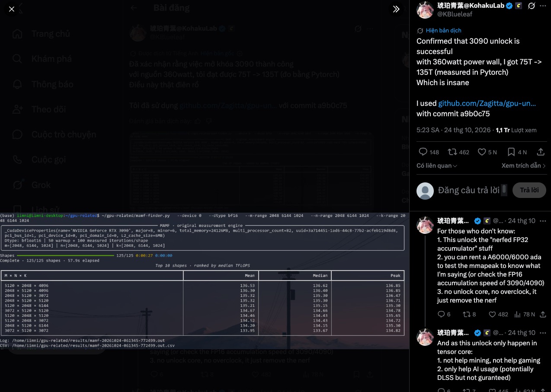Open more options on "And as this unlock" comment

[x=543, y=333]
